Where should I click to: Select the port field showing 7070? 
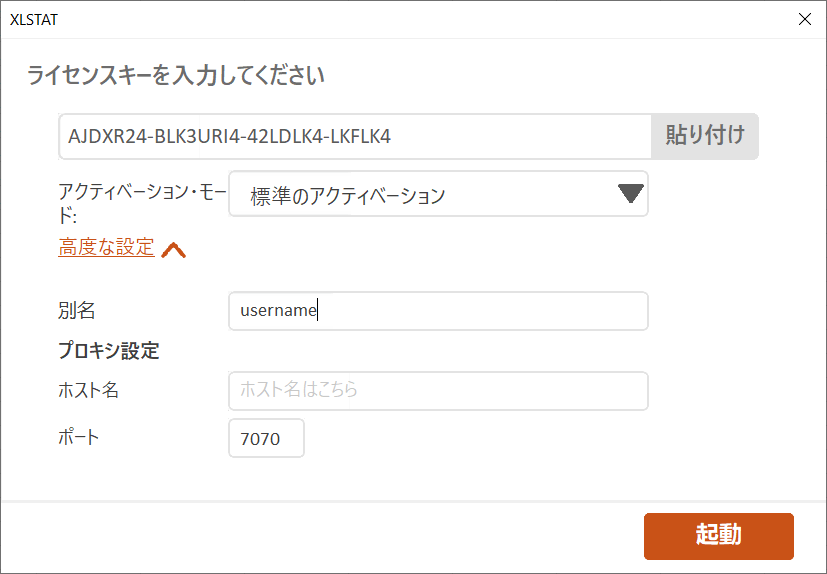pos(266,438)
